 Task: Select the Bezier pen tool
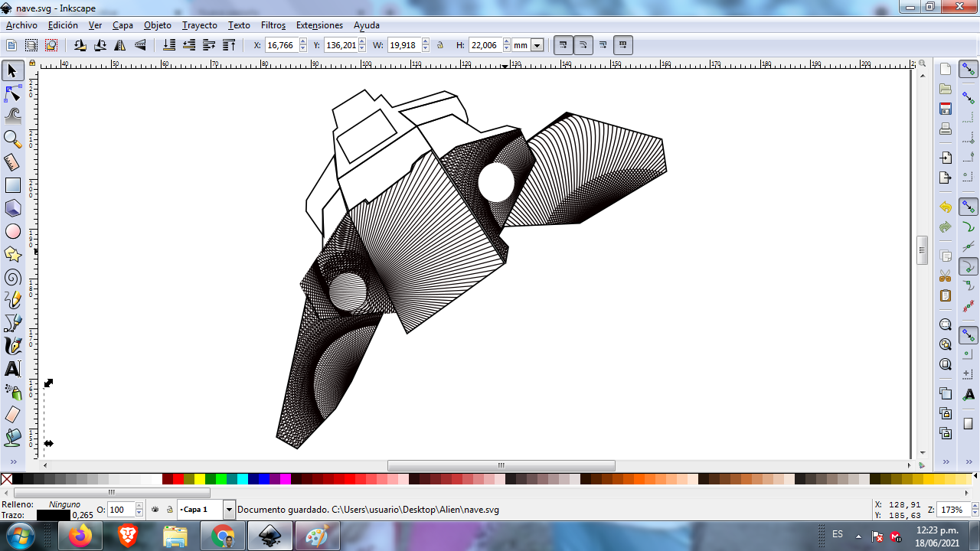click(x=12, y=323)
